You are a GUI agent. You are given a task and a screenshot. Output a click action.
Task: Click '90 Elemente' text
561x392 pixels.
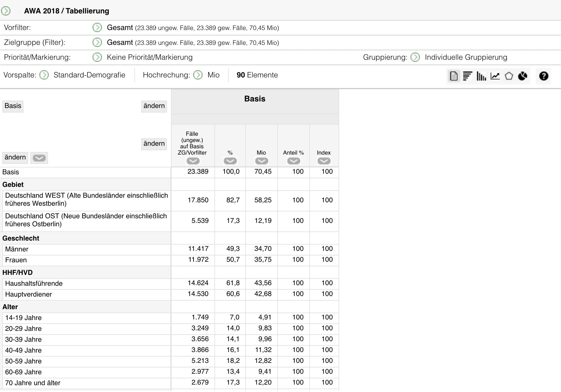pos(257,75)
